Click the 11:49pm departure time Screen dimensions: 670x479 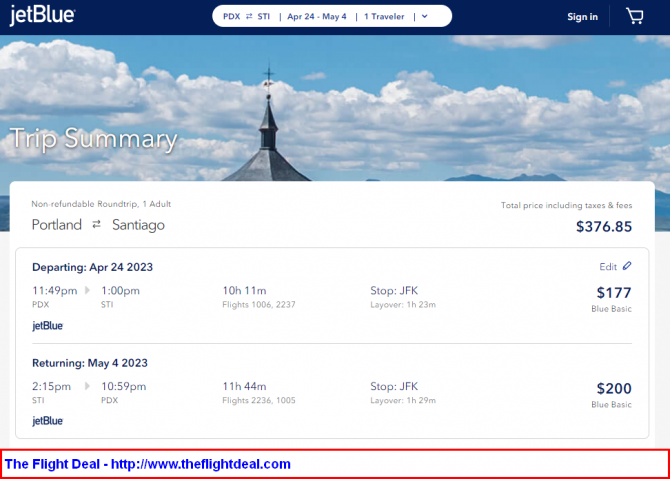pos(55,291)
